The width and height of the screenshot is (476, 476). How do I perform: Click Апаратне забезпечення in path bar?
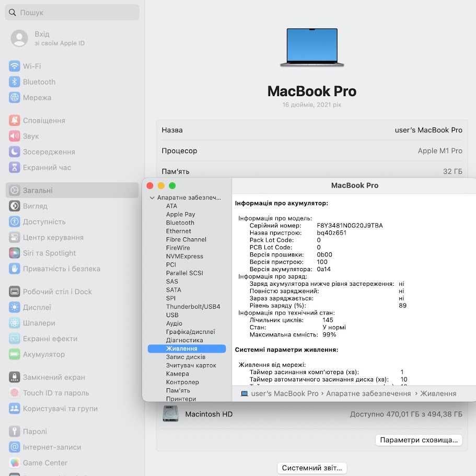(368, 393)
